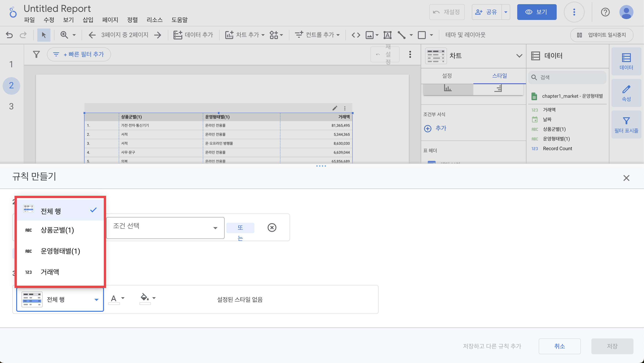Select the text box tool icon
The height and width of the screenshot is (363, 644).
(387, 35)
